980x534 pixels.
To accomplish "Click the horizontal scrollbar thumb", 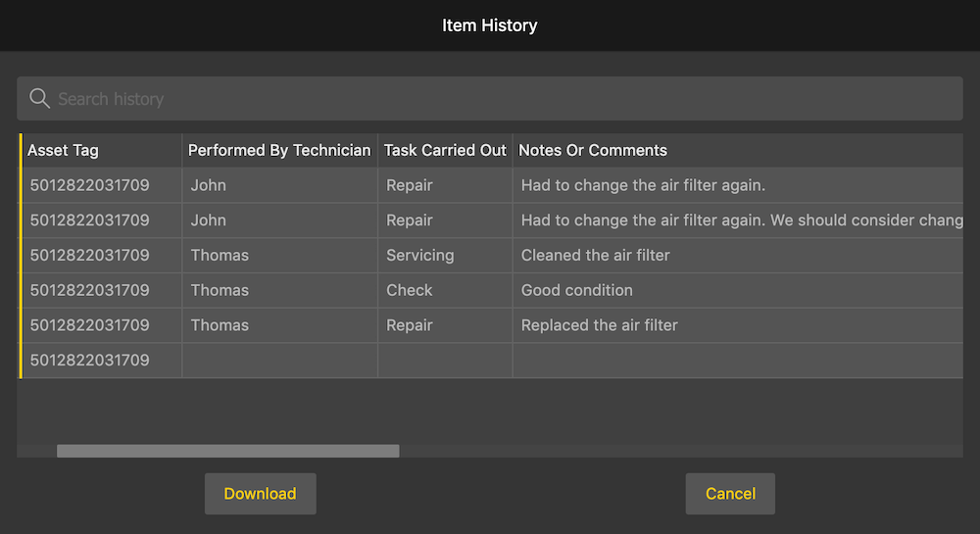I will [227, 452].
